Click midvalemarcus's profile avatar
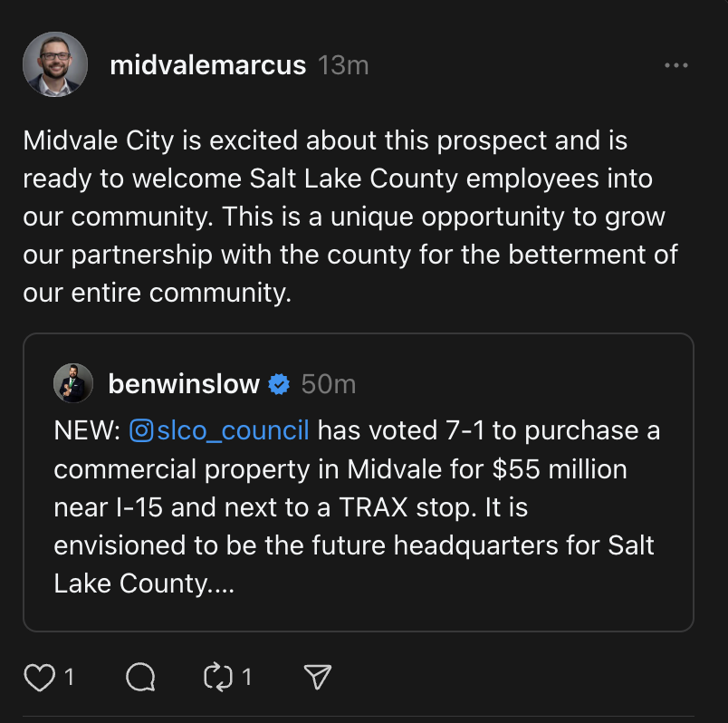Image resolution: width=728 pixels, height=723 pixels. pos(54,64)
